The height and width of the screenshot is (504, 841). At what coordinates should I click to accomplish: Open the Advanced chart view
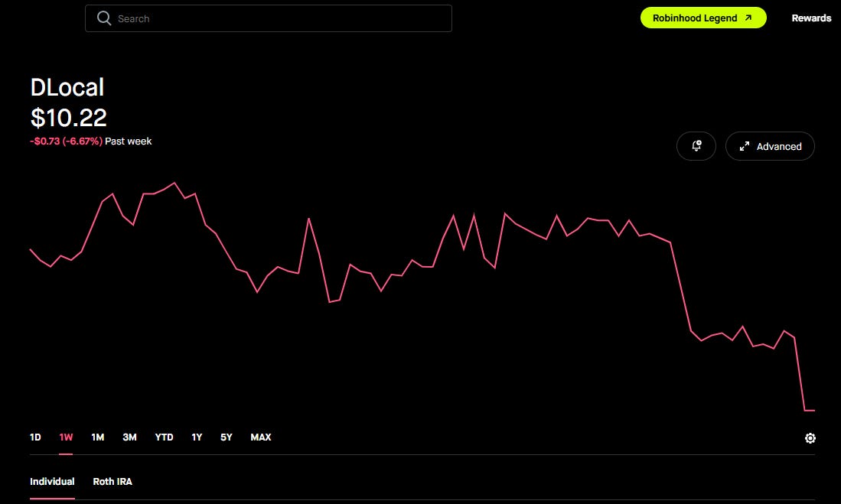(x=770, y=146)
